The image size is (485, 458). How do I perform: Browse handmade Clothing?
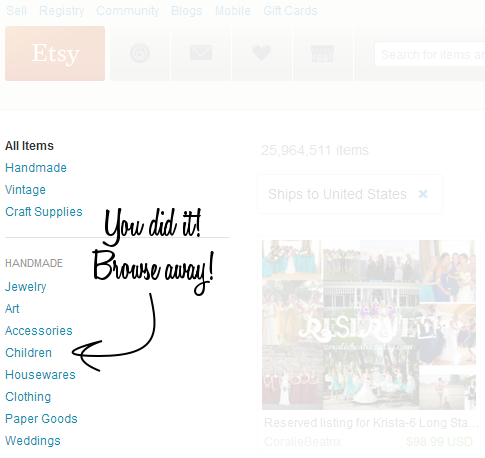[28, 397]
